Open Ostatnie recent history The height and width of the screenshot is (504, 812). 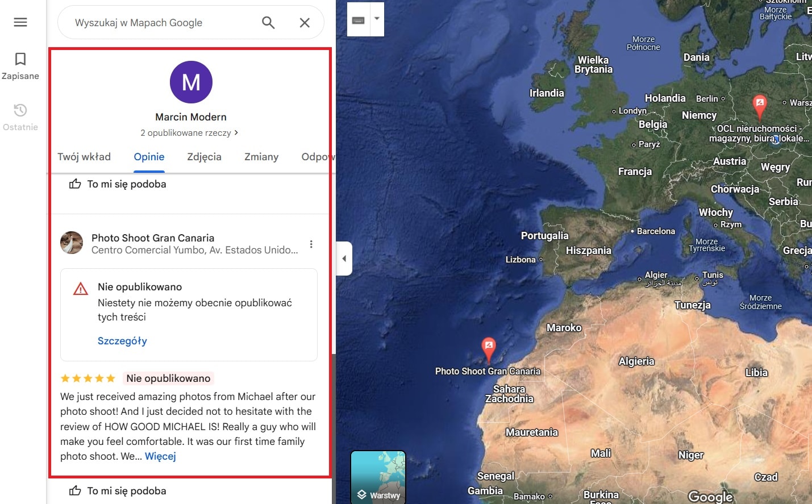point(20,118)
